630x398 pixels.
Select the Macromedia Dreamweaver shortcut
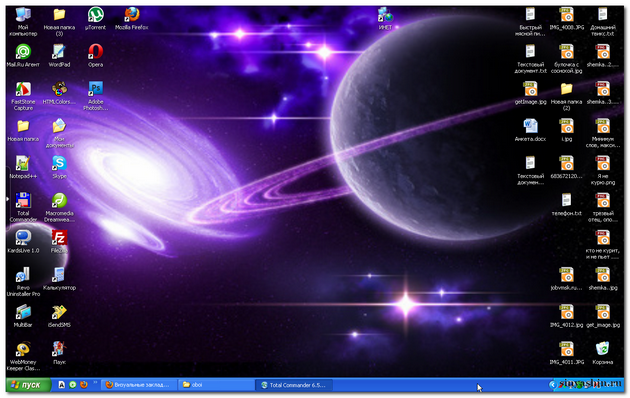(x=59, y=207)
